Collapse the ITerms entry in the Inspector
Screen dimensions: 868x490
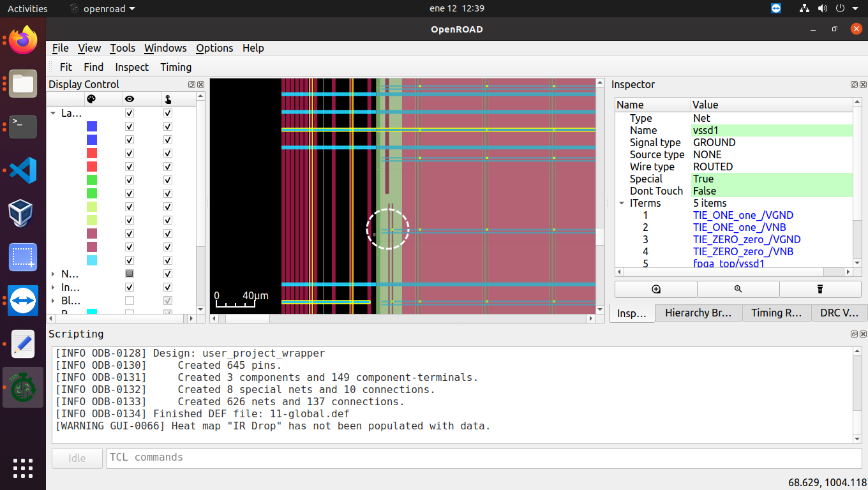coord(622,203)
